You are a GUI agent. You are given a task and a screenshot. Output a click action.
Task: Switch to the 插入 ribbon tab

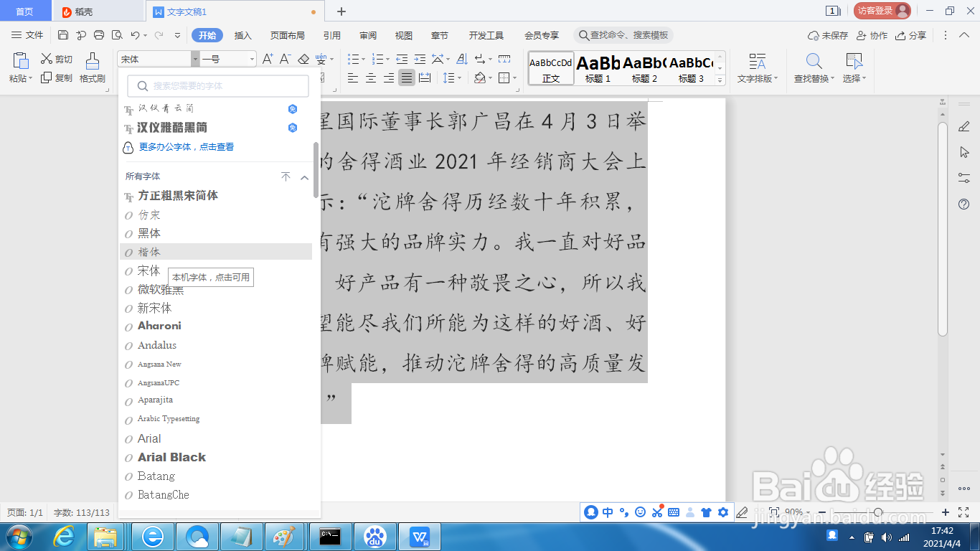click(242, 34)
